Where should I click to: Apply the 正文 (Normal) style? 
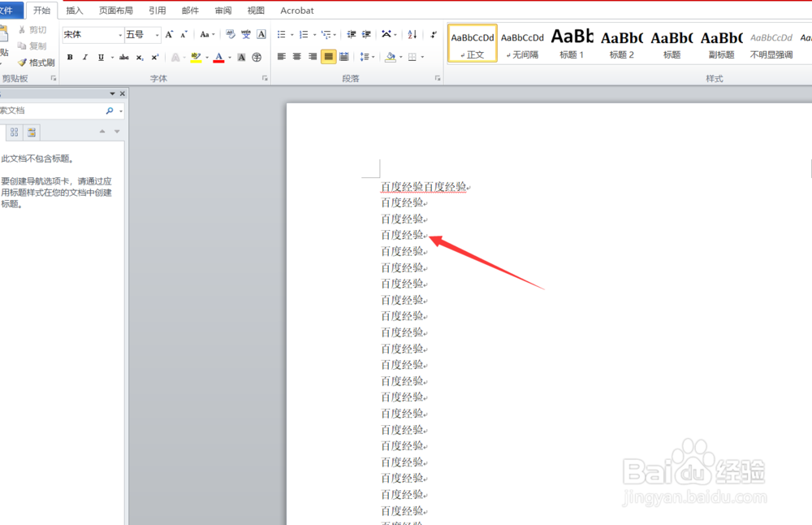(x=473, y=43)
